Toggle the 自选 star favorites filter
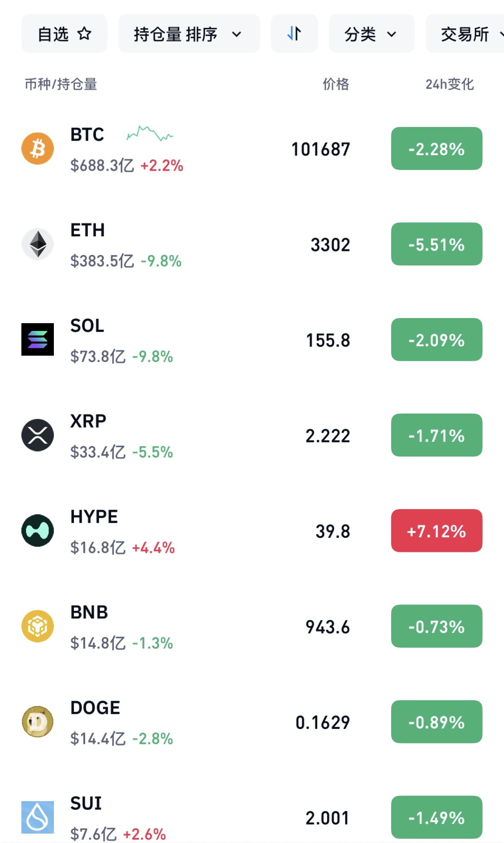This screenshot has width=504, height=843. coord(65,34)
